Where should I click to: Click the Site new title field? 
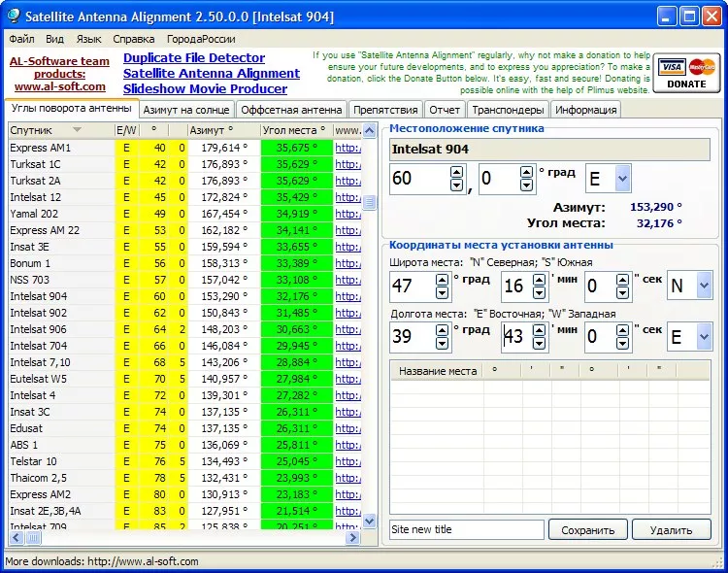[466, 530]
